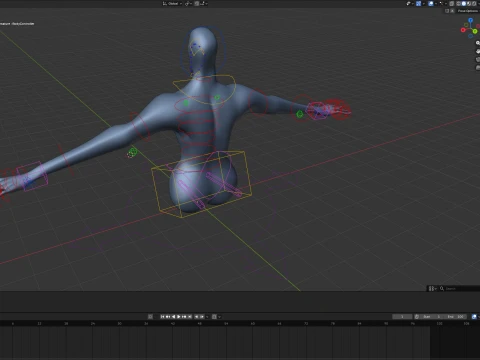Image resolution: width=480 pixels, height=360 pixels.
Task: Select wireframe viewport shading mode
Action: 458,4
